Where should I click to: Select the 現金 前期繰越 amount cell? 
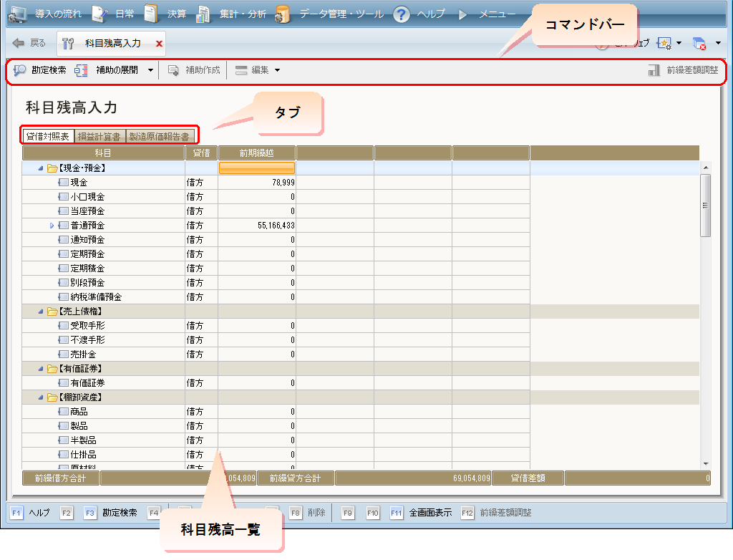(x=257, y=183)
